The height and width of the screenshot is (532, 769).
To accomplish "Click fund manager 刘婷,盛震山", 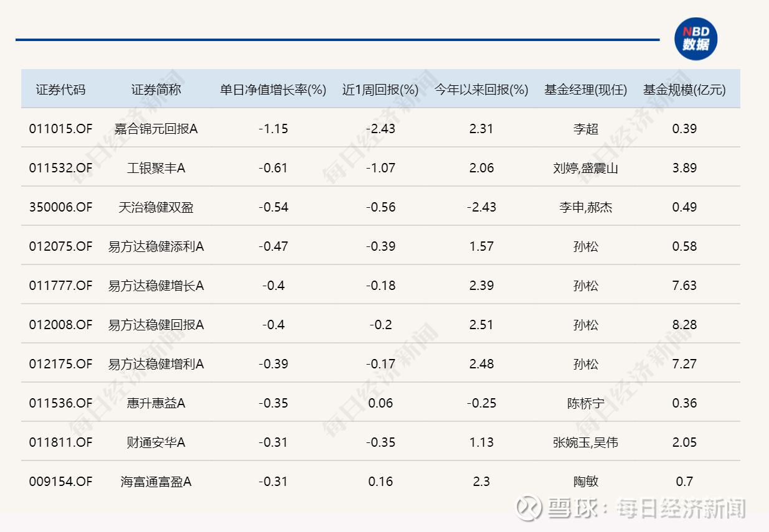I will pos(585,168).
